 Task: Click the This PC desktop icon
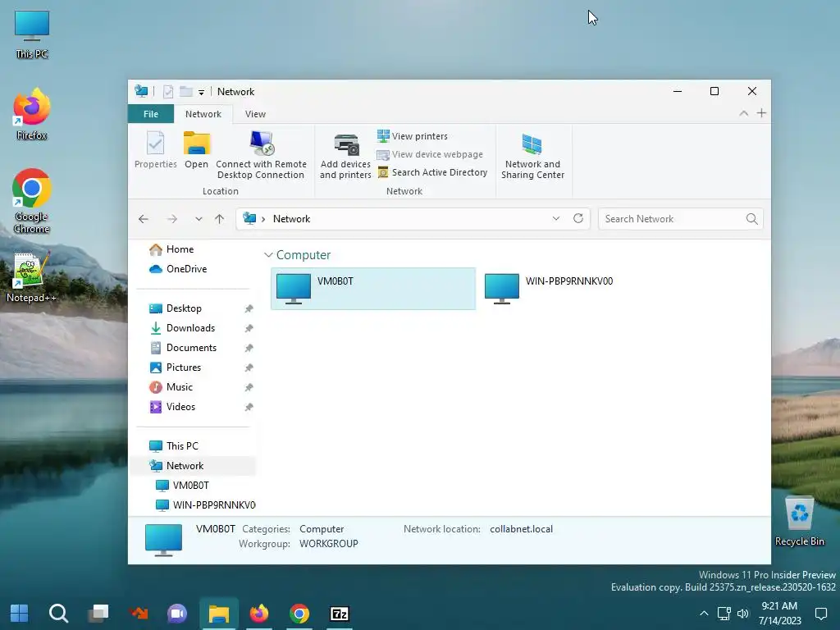pyautogui.click(x=32, y=34)
